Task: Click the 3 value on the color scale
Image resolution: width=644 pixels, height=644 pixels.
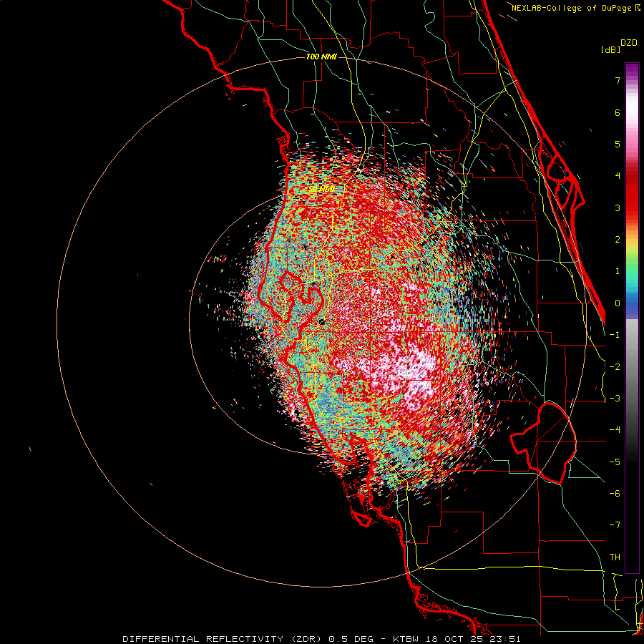Action: pos(618,208)
